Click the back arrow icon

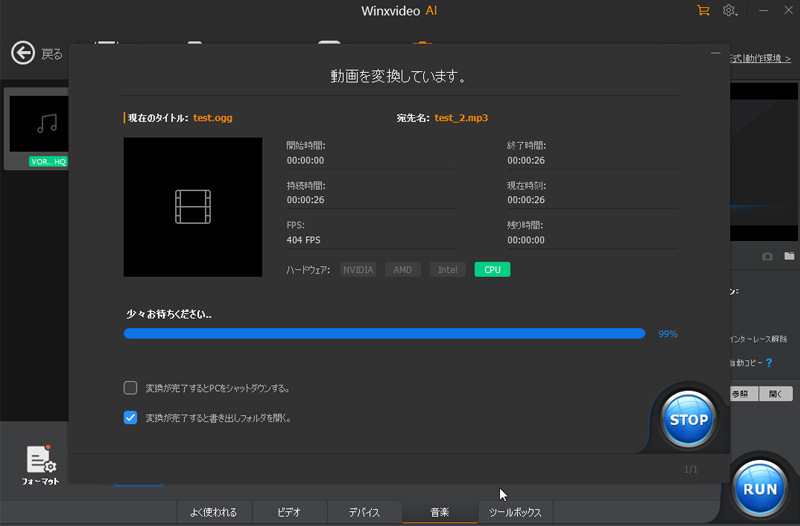click(x=23, y=53)
